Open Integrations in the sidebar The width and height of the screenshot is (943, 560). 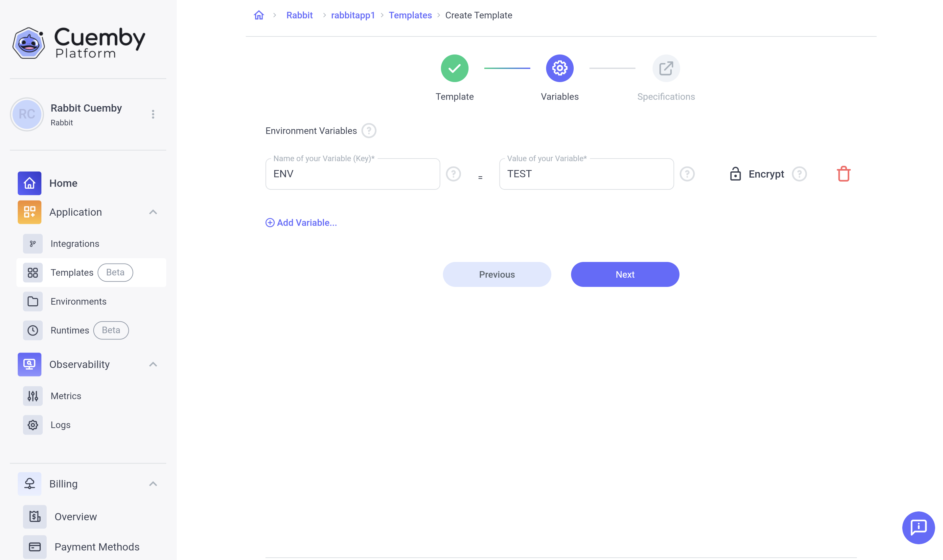pyautogui.click(x=75, y=244)
